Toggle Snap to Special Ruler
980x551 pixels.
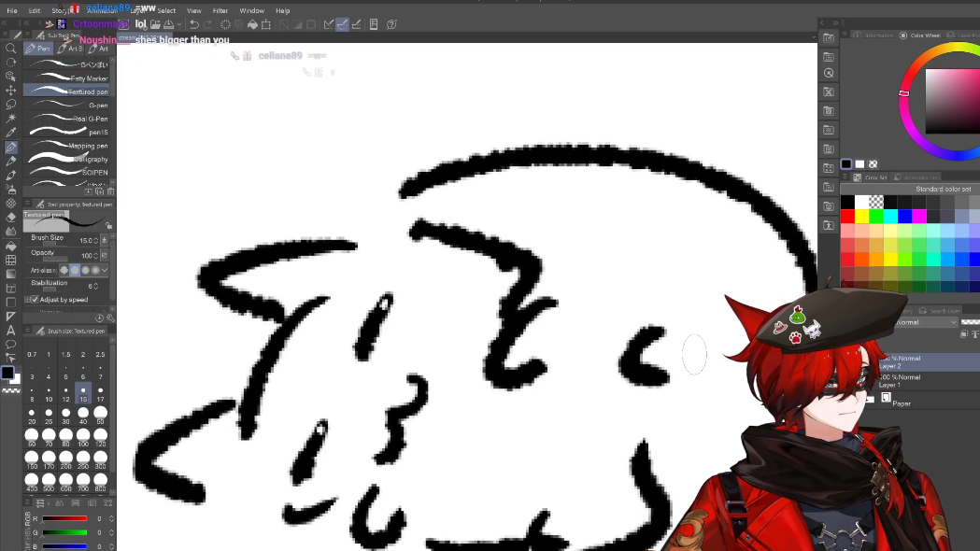point(343,24)
